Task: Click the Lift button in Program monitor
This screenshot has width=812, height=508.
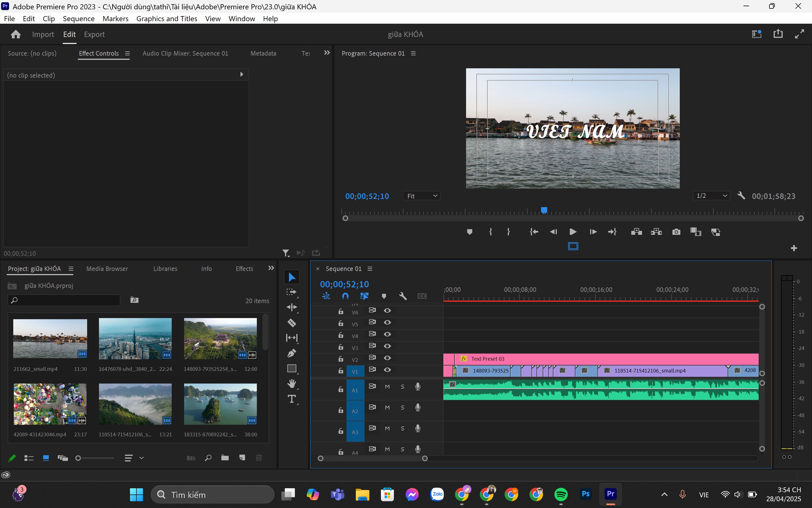Action: click(636, 232)
